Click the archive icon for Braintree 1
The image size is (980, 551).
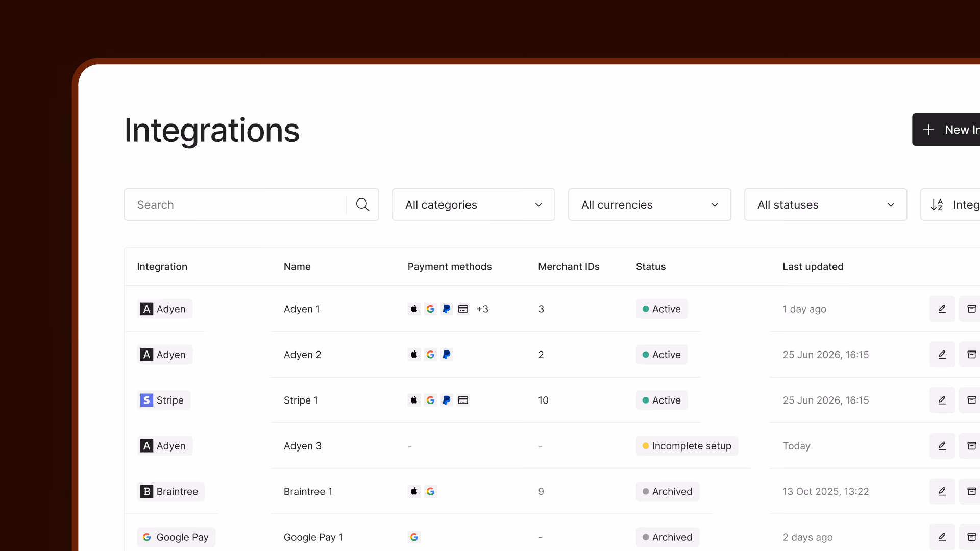tap(971, 491)
